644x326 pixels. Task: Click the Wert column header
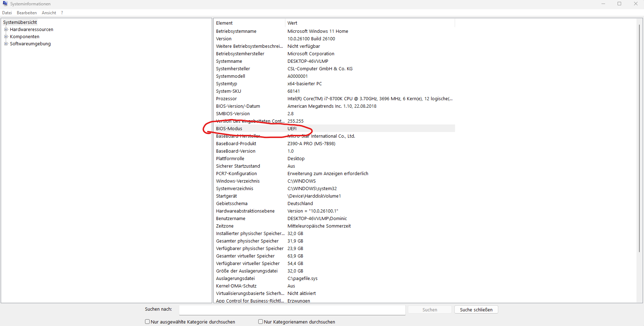[x=370, y=23]
